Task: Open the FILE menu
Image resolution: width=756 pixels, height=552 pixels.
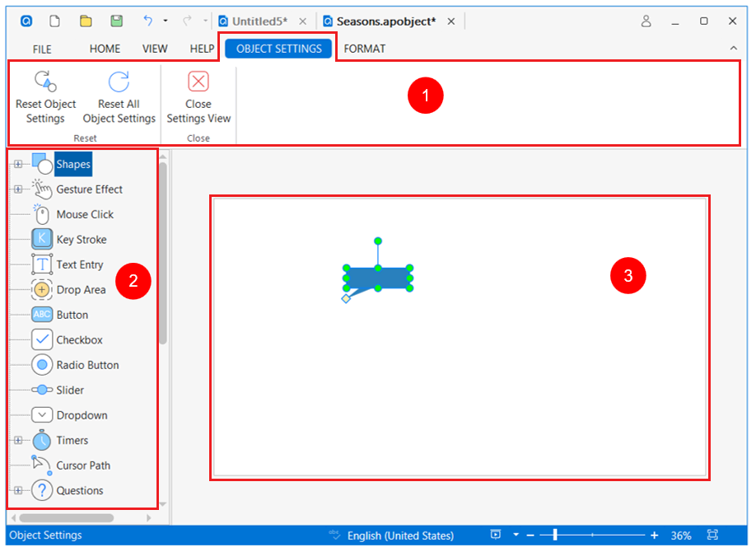Action: click(42, 49)
